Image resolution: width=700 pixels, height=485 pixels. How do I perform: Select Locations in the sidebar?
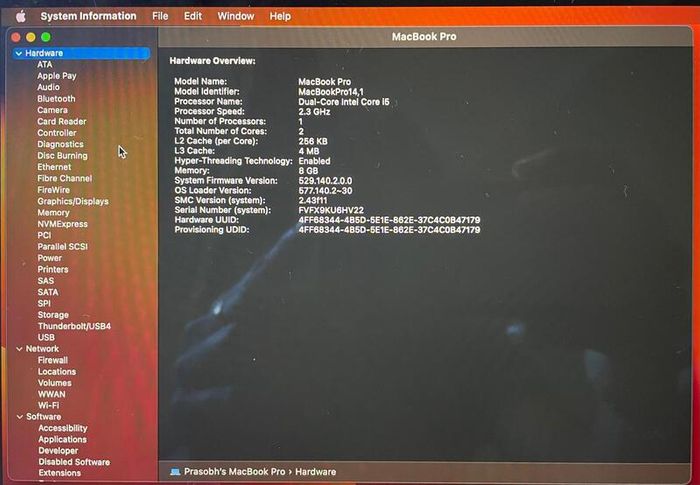coord(57,372)
